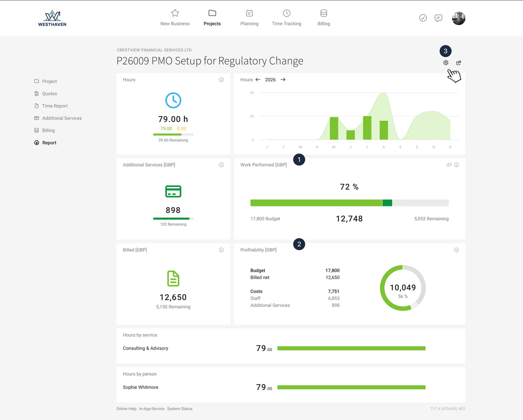Show info for Profitability card
523x420 pixels.
(x=456, y=250)
